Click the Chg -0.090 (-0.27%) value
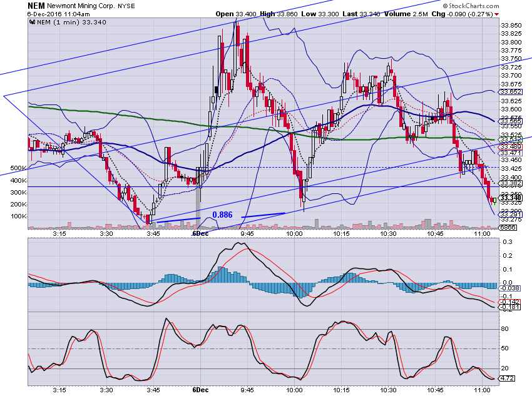This screenshot has width=532, height=396. [x=462, y=14]
